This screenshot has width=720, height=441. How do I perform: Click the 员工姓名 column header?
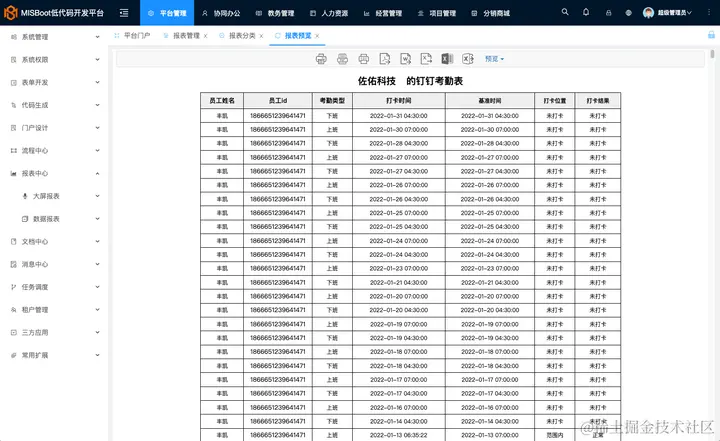222,100
